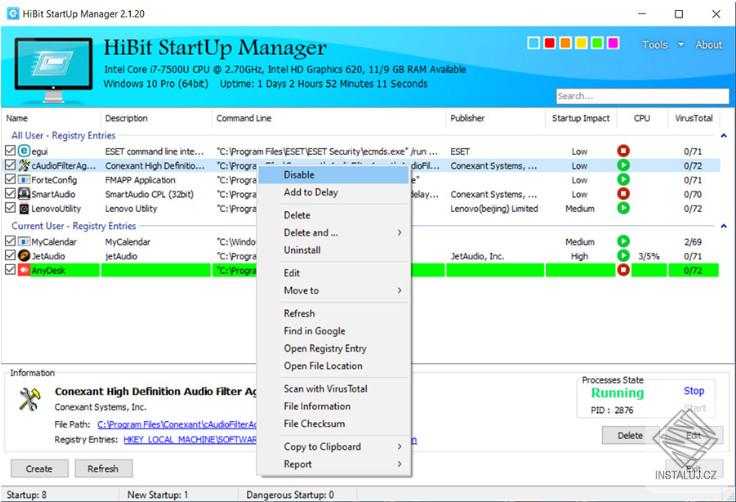Click the Search input field

(643, 96)
